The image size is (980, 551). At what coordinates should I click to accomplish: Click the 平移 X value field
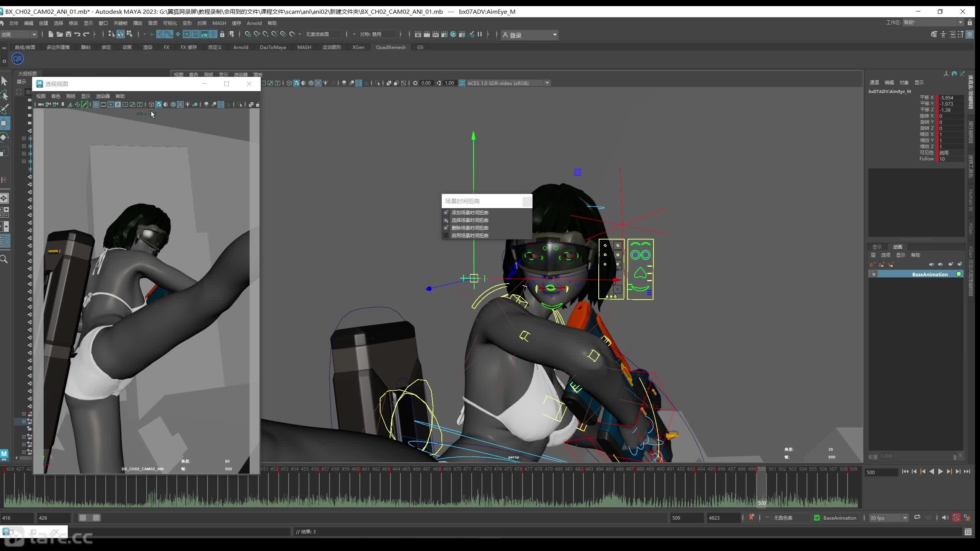pos(951,98)
